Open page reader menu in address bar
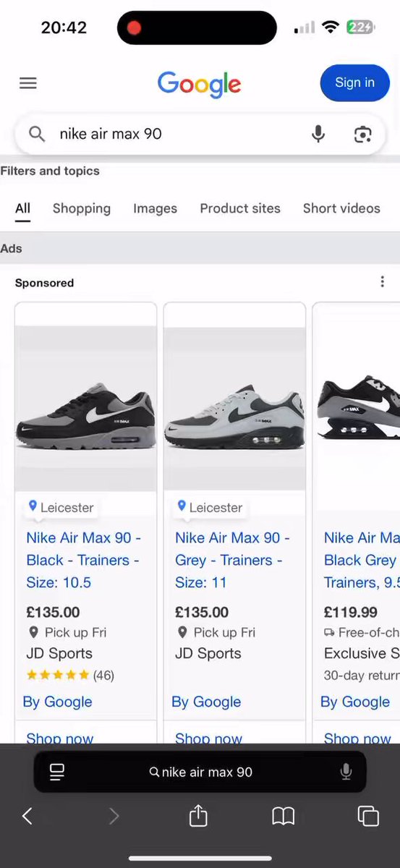Screen dimensions: 400x868 pos(57,772)
